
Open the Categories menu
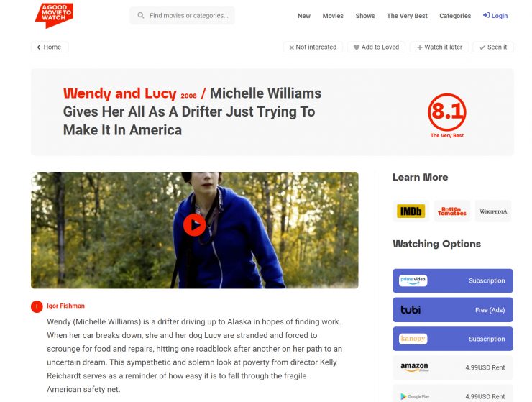(455, 16)
